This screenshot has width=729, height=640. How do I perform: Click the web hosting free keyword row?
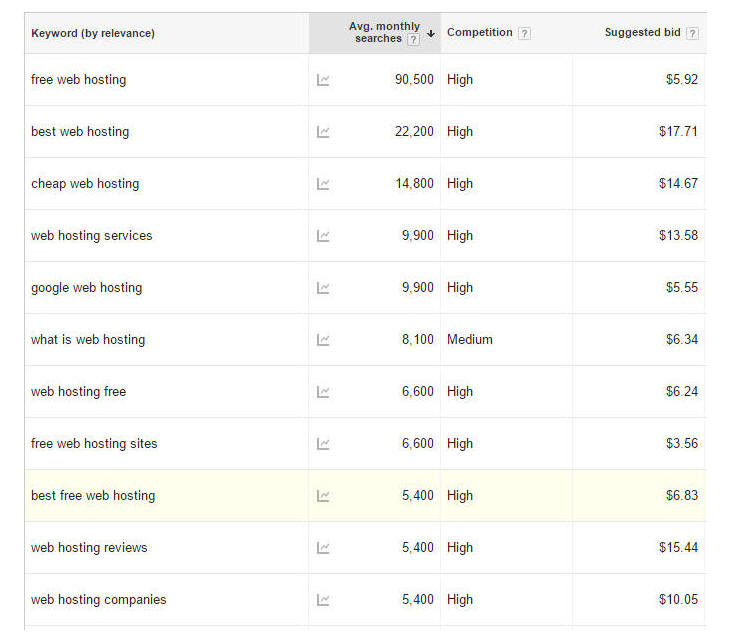coord(79,392)
